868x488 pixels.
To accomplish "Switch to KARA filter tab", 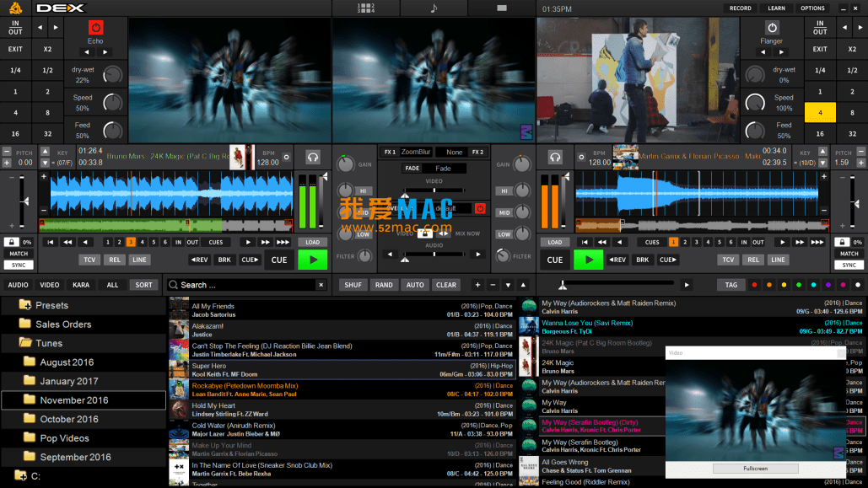I will pos(81,285).
